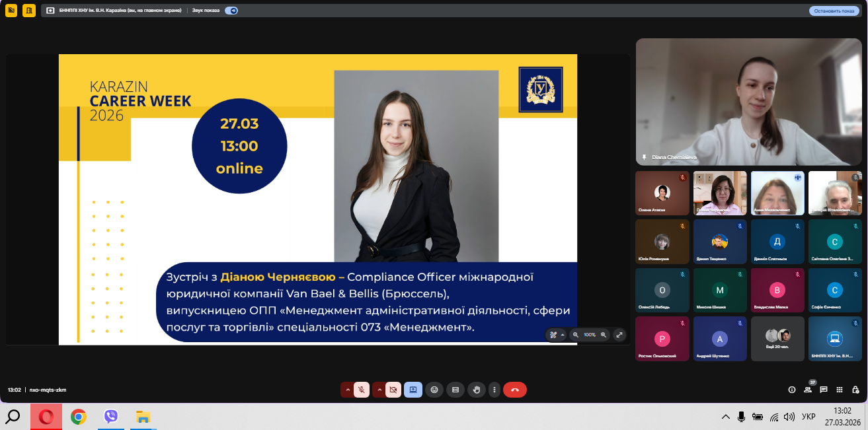This screenshot has height=430, width=868.
Task: Open the in-call chat panel
Action: (x=824, y=390)
